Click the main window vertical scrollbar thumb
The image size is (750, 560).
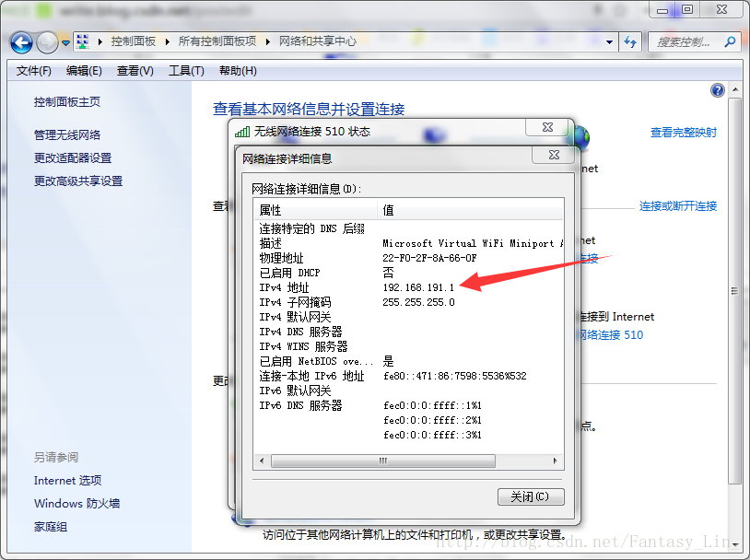pyautogui.click(x=735, y=291)
